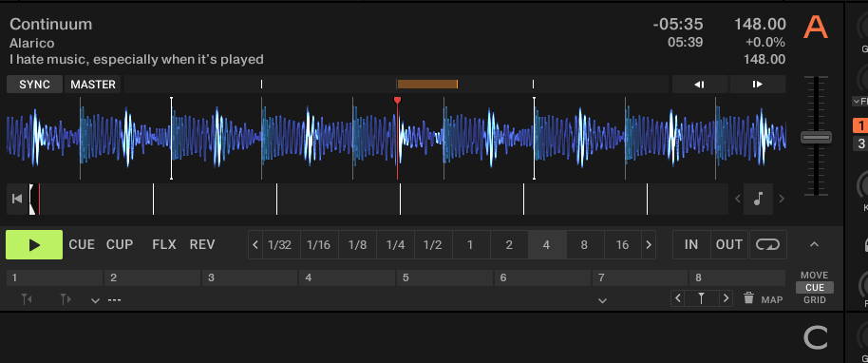Click deck C letter icon
Image resolution: width=868 pixels, height=363 pixels.
tap(816, 337)
